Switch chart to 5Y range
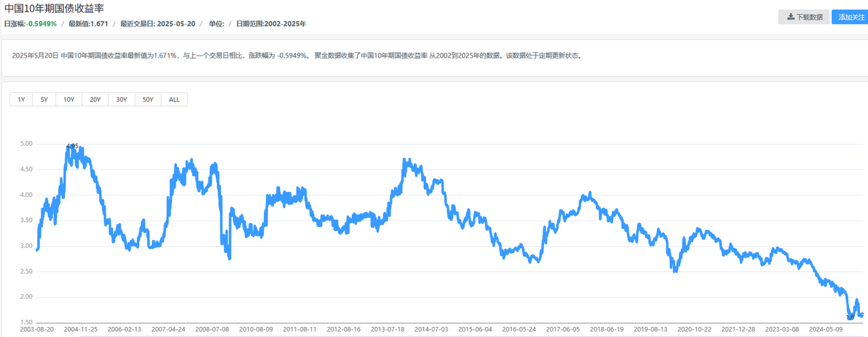The height and width of the screenshot is (337, 868). [x=44, y=100]
